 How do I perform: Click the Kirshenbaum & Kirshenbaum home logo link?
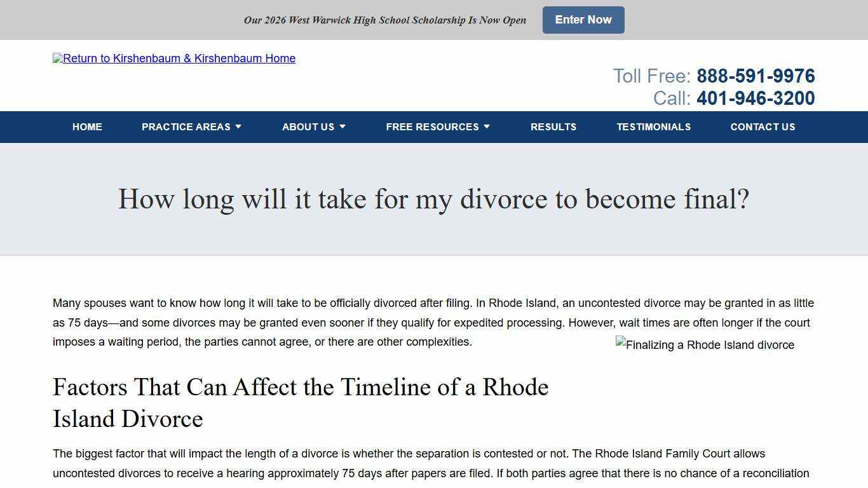(174, 58)
